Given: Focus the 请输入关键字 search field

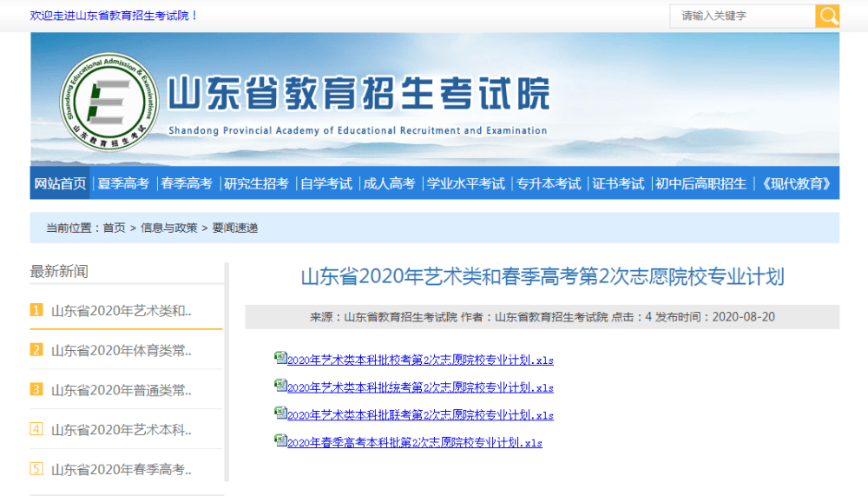Looking at the screenshot, I should click(742, 17).
